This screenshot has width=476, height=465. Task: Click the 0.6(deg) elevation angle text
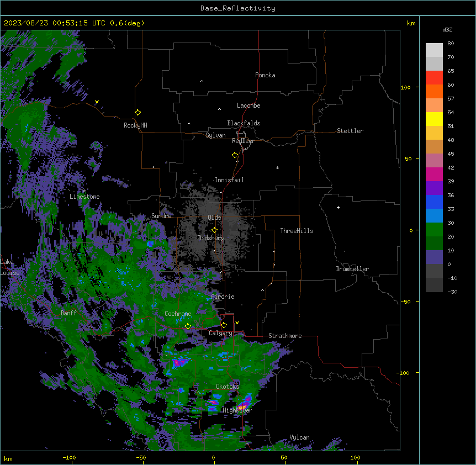pyautogui.click(x=127, y=23)
